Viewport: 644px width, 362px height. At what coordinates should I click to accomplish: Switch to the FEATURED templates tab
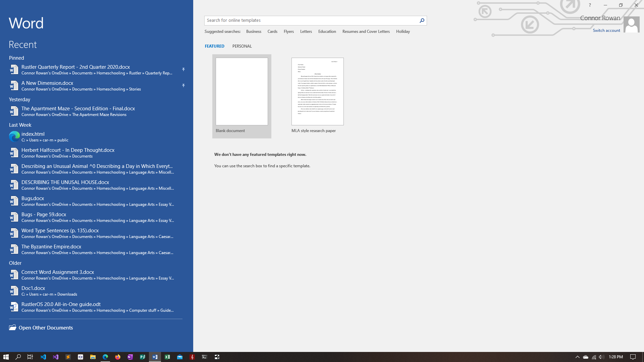pos(215,46)
